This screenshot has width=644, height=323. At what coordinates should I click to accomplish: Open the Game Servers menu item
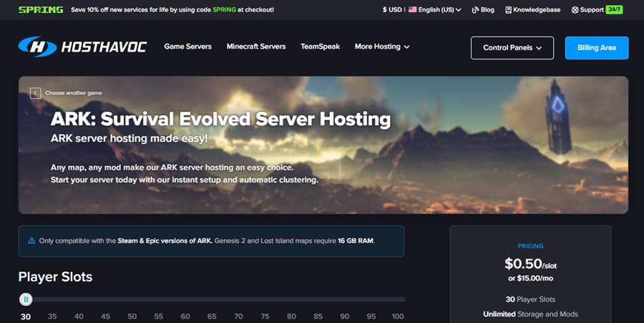click(x=187, y=47)
